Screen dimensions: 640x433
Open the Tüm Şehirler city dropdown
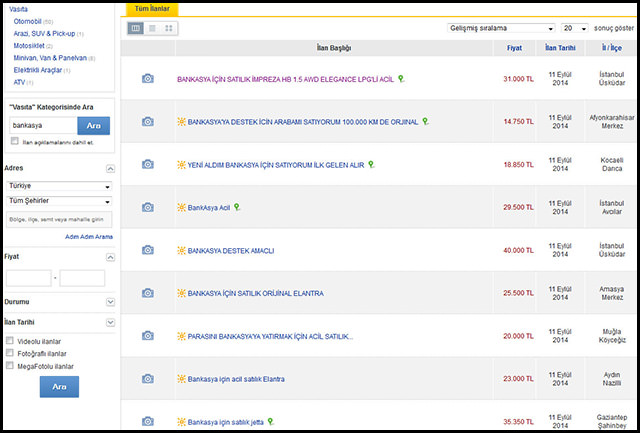point(58,201)
